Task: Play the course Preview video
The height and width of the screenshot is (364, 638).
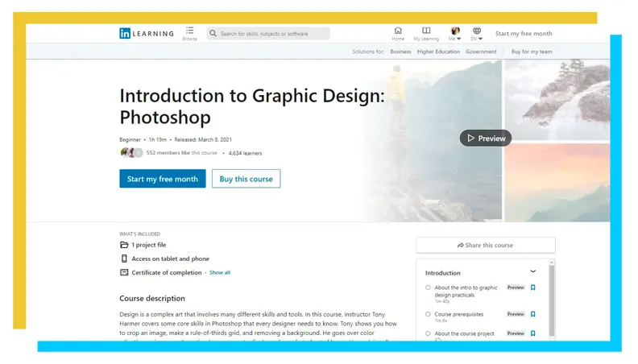Action: [486, 139]
